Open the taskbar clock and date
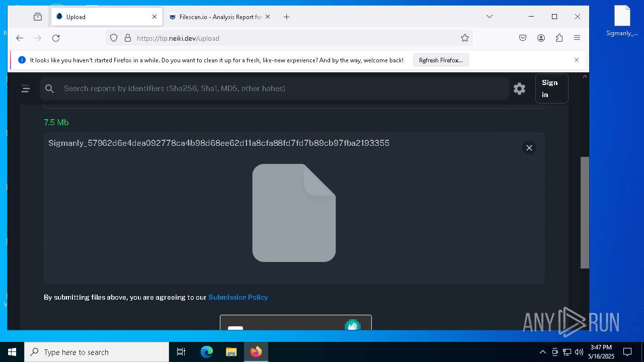The width and height of the screenshot is (644, 362). coord(601,352)
